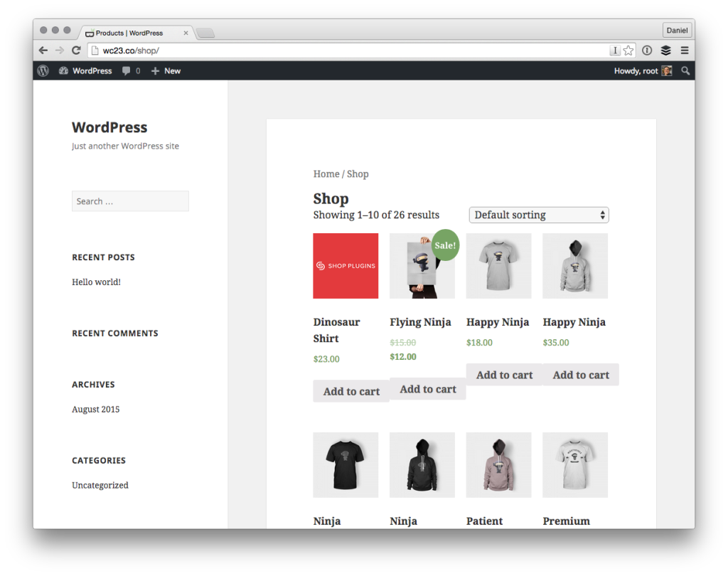Open comments bubble in admin bar
Viewport: 728px width, 576px height.
coord(131,71)
